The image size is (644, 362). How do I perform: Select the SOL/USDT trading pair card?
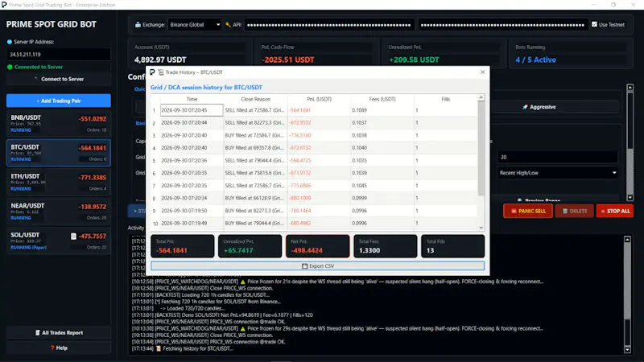click(x=58, y=241)
